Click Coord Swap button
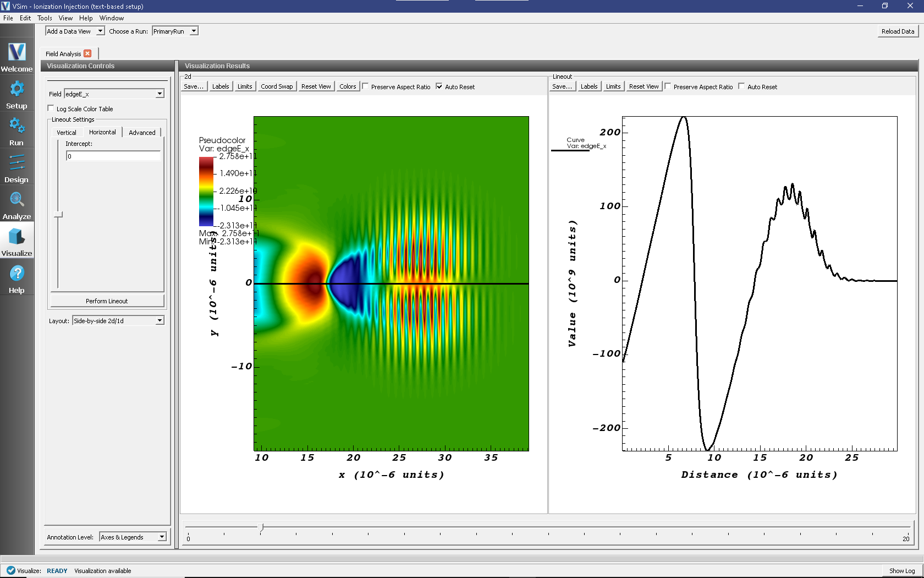Screen dimensions: 924x578 point(277,86)
